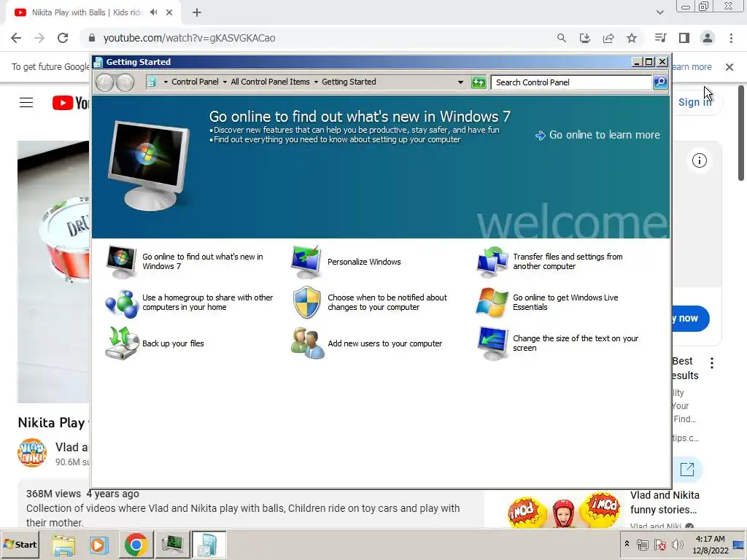Click the Getting Started taskbar button
Screen dimensions: 747x560
pyautogui.click(x=209, y=545)
